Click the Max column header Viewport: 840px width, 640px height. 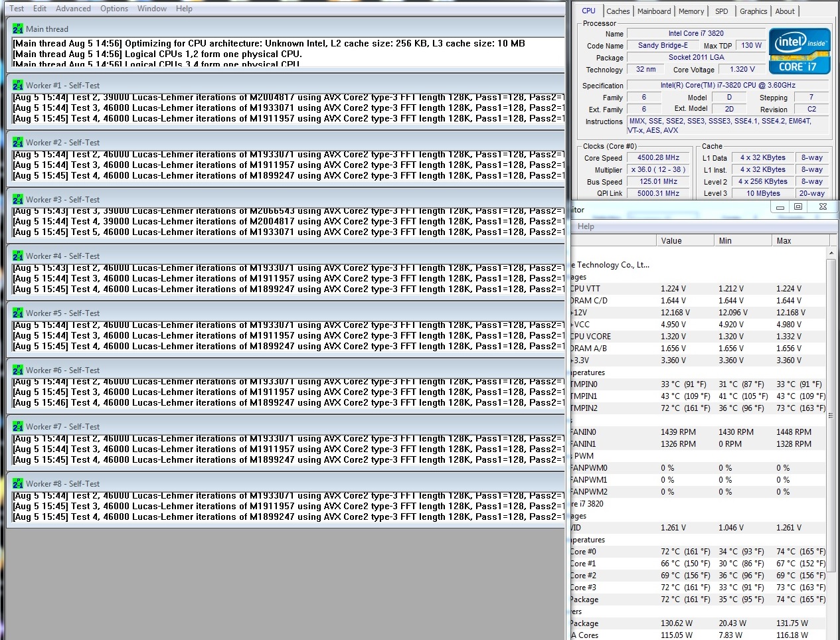pos(800,241)
